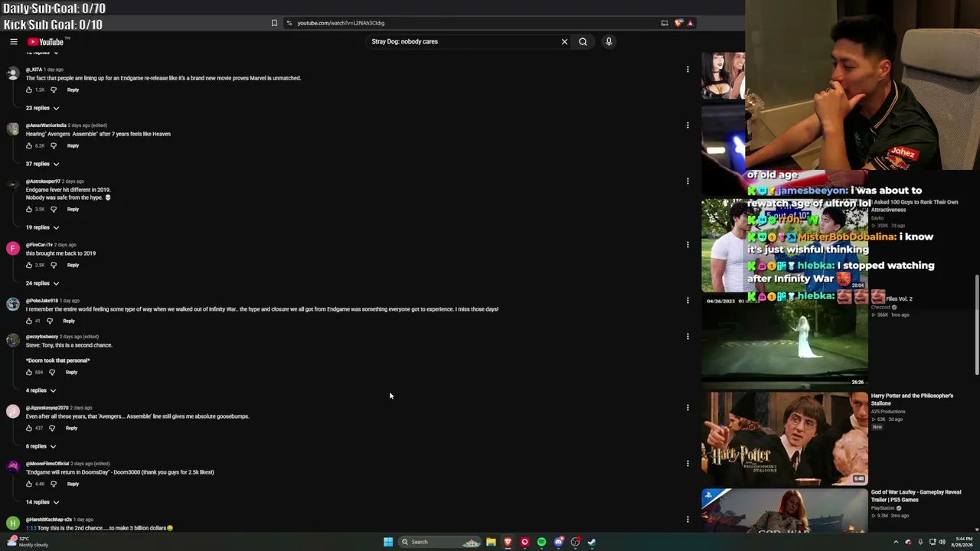Open Windows Start menu
980x551 pixels.
pos(388,542)
